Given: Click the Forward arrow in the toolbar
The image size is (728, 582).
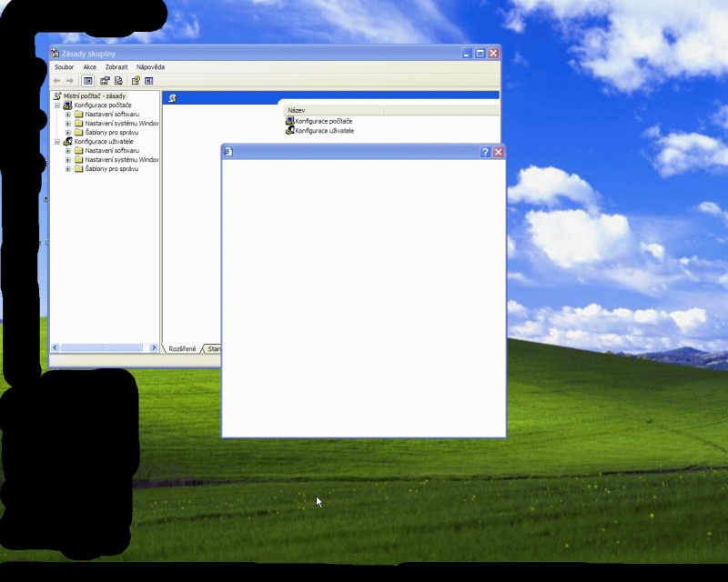Looking at the screenshot, I should tap(70, 81).
